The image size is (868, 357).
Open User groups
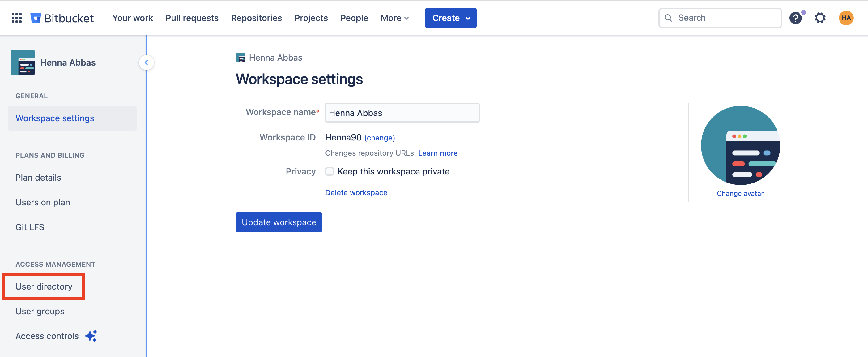pos(40,311)
